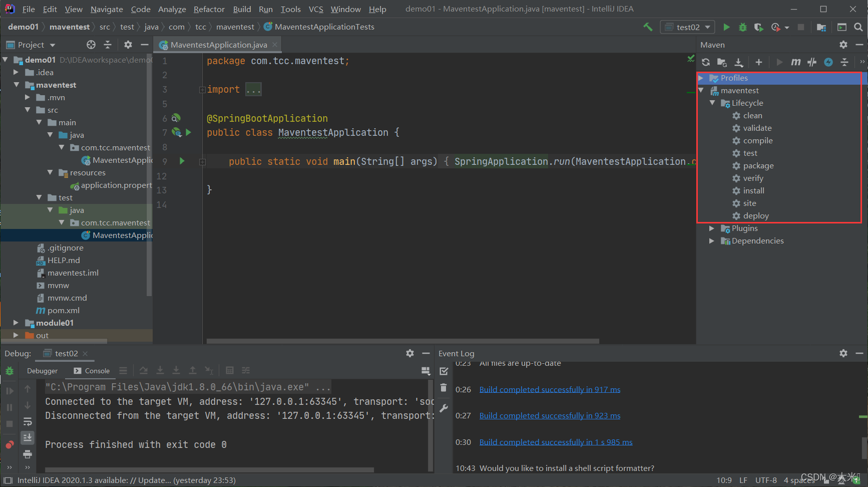Open the Refactor menu

point(209,9)
